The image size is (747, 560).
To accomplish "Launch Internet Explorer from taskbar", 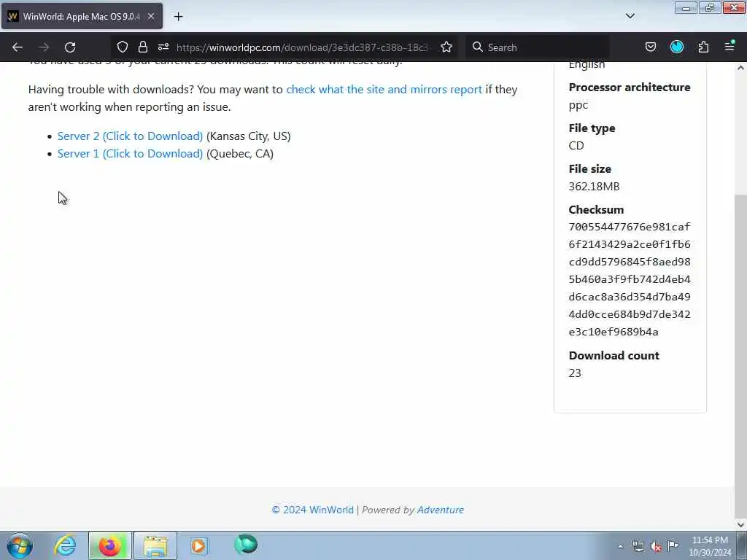I will [65, 545].
